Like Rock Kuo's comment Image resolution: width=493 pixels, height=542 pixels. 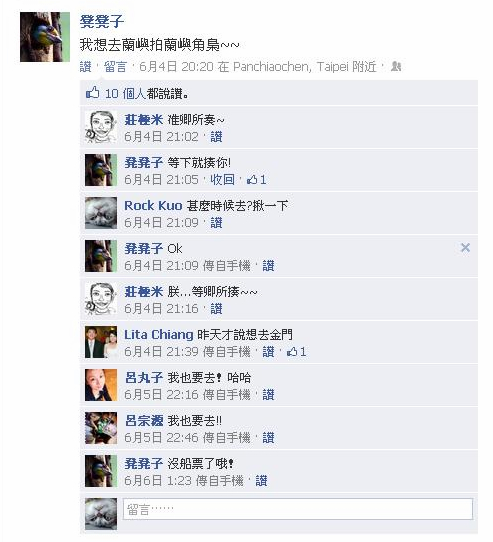coord(216,223)
